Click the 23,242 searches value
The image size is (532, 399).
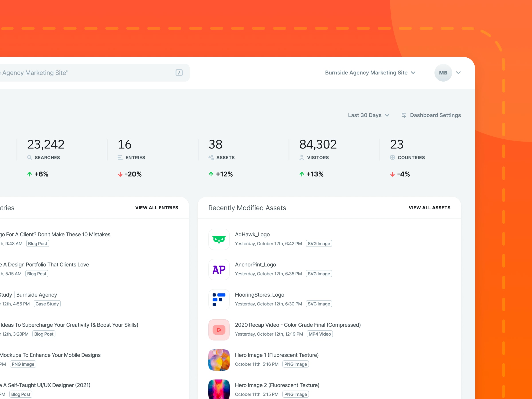46,144
